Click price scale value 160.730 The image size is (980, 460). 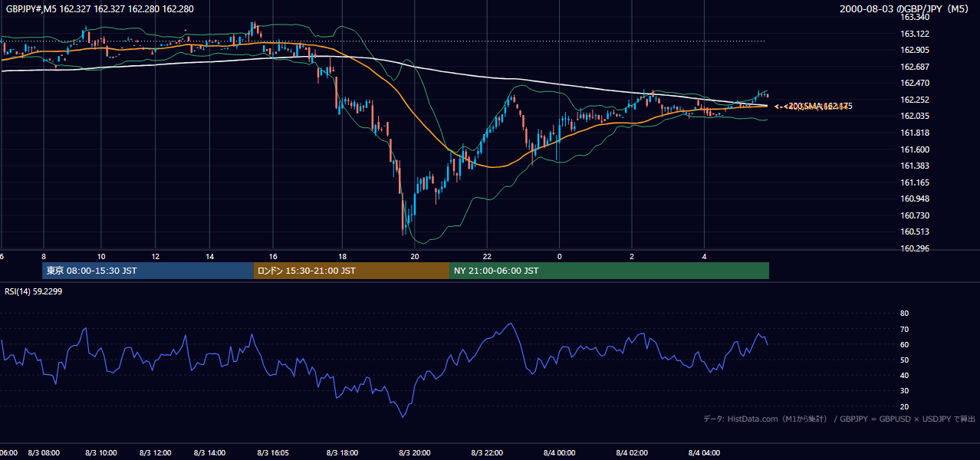[914, 215]
